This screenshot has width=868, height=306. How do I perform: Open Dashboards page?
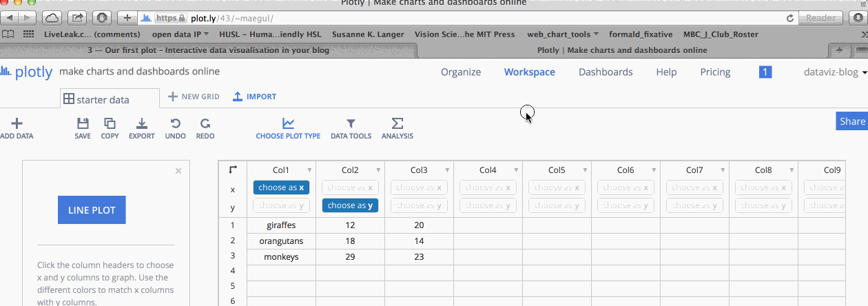pyautogui.click(x=606, y=72)
